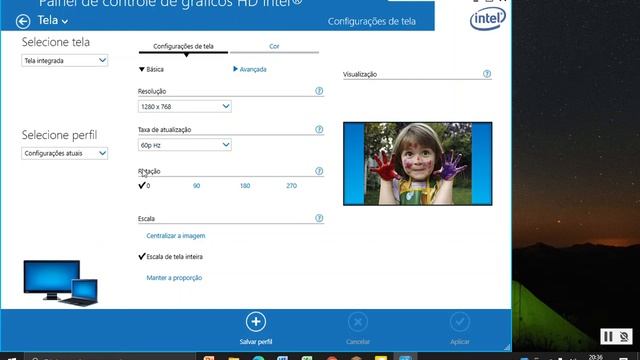Select rotation 0 degrees

click(x=144, y=186)
